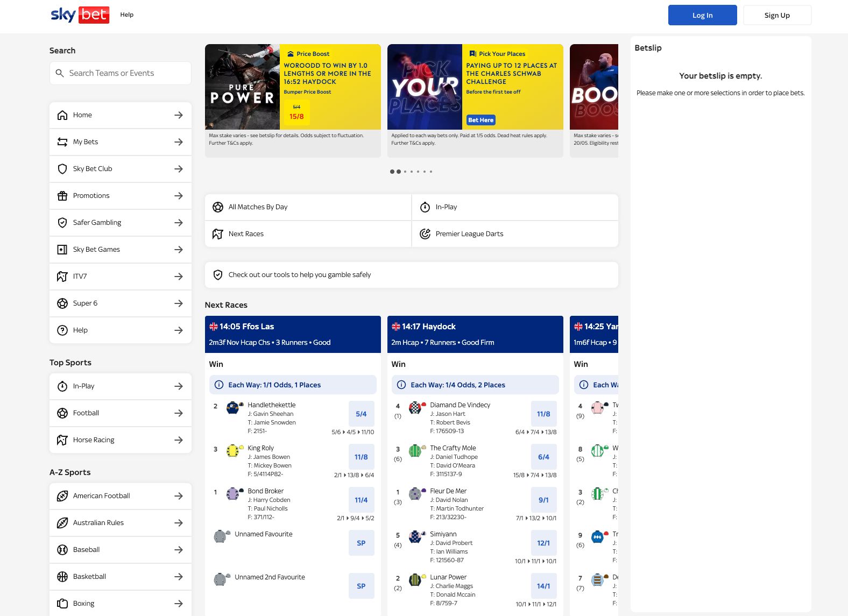The image size is (848, 616).
Task: Open the safer gambling tools banner
Action: 412,275
